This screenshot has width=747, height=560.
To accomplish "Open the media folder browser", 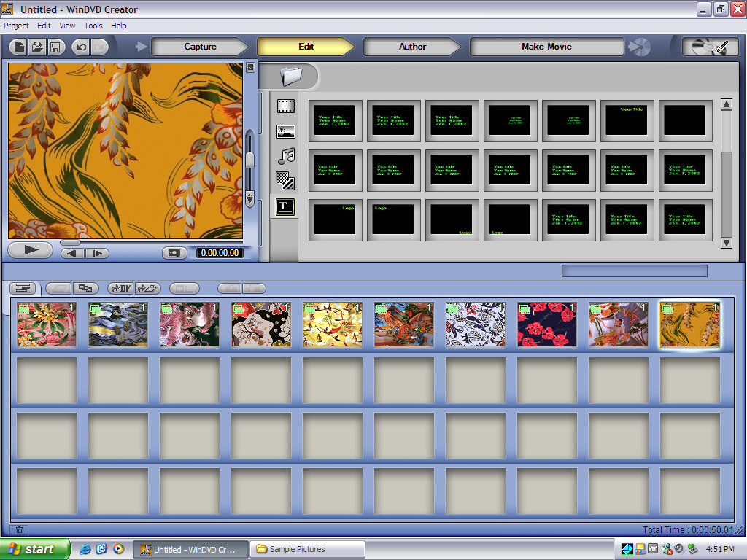I will click(x=290, y=75).
